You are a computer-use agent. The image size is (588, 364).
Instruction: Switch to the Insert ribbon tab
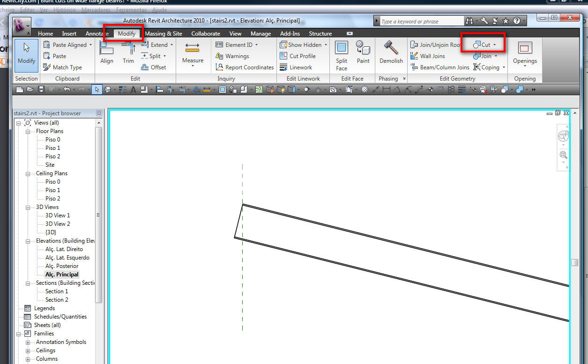69,34
